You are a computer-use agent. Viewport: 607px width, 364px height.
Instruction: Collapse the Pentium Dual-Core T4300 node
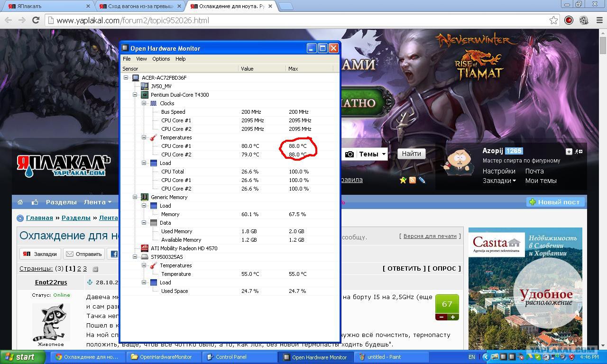click(x=135, y=95)
